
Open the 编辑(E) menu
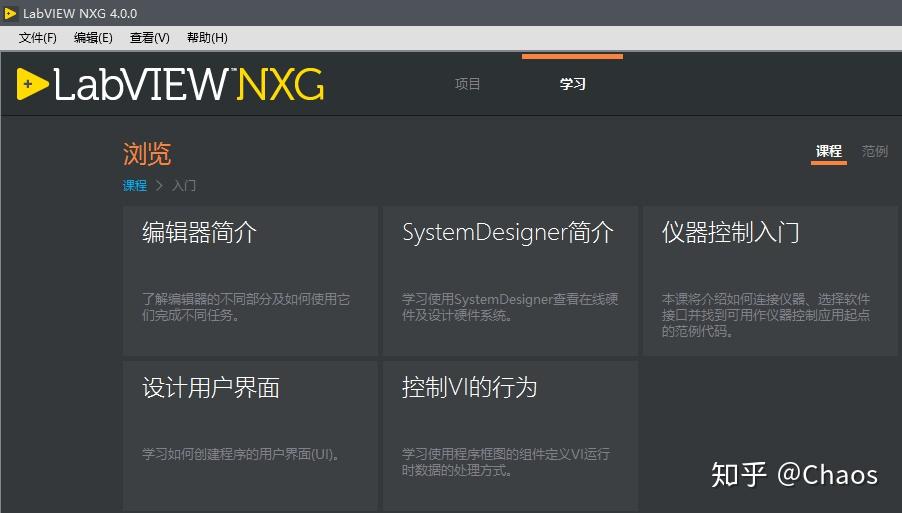pos(93,38)
